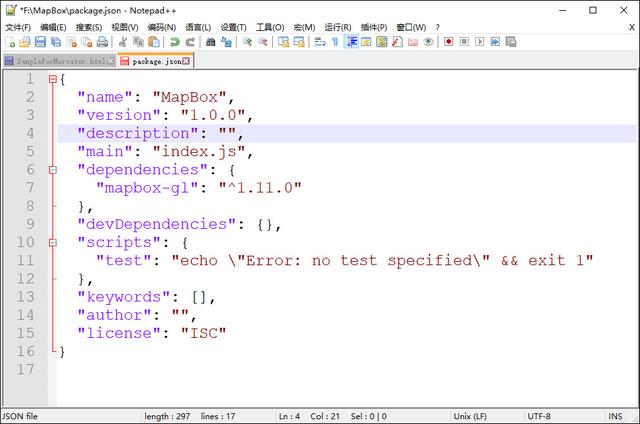Screen dimensions: 640x424
Task: Open the 运行(R) menu
Action: coord(338,27)
